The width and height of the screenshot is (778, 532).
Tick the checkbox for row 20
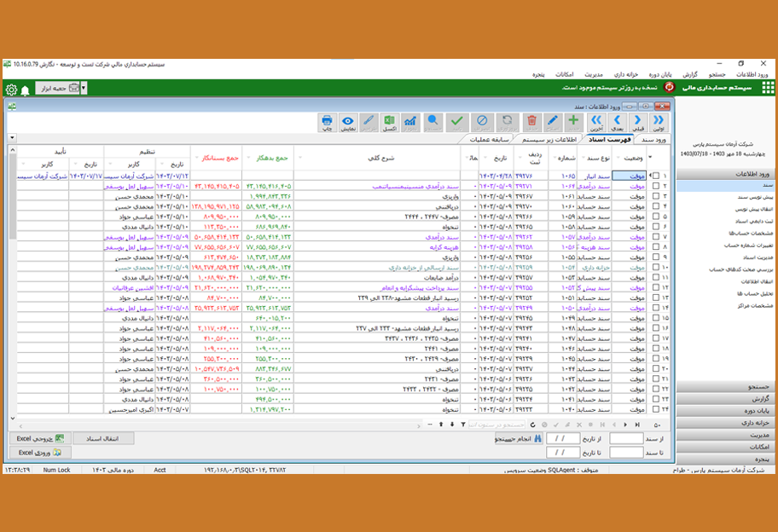656,368
